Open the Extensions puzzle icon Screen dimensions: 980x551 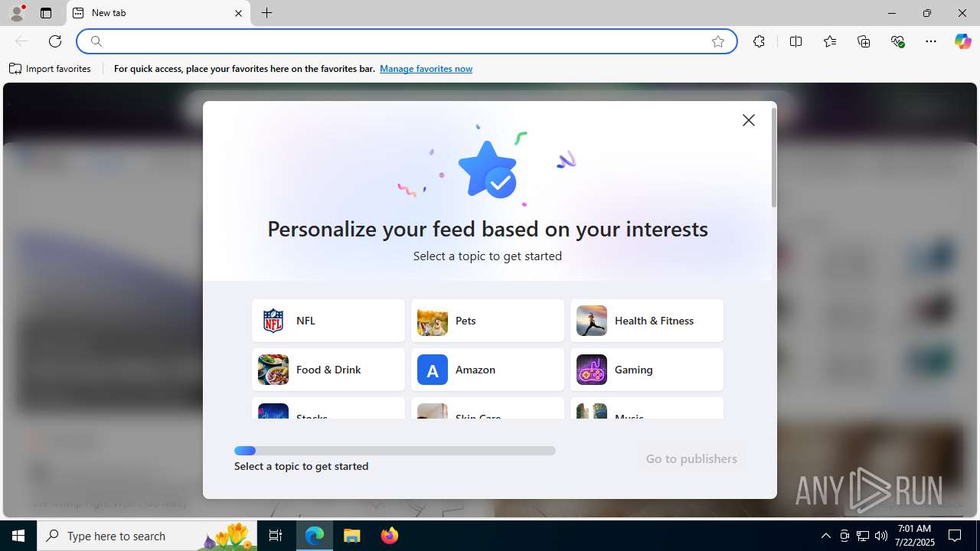759,41
